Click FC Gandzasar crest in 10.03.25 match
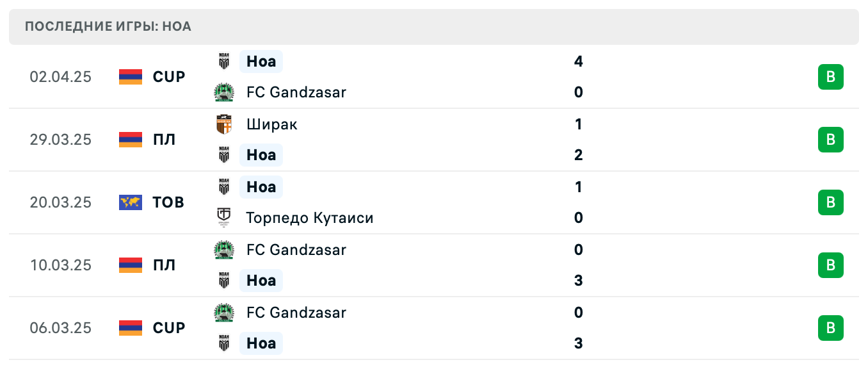 pos(224,250)
